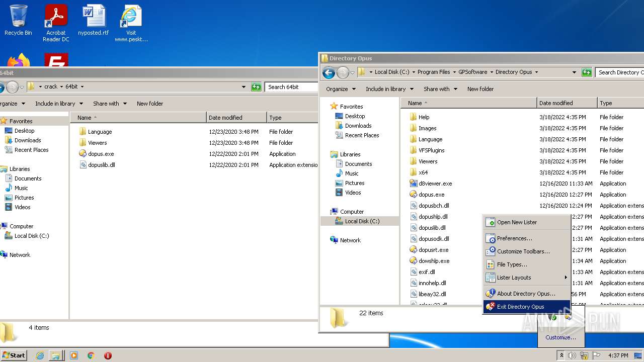Launch Chrome from taskbar
Viewport: 644px width, 362px height.
click(x=91, y=355)
